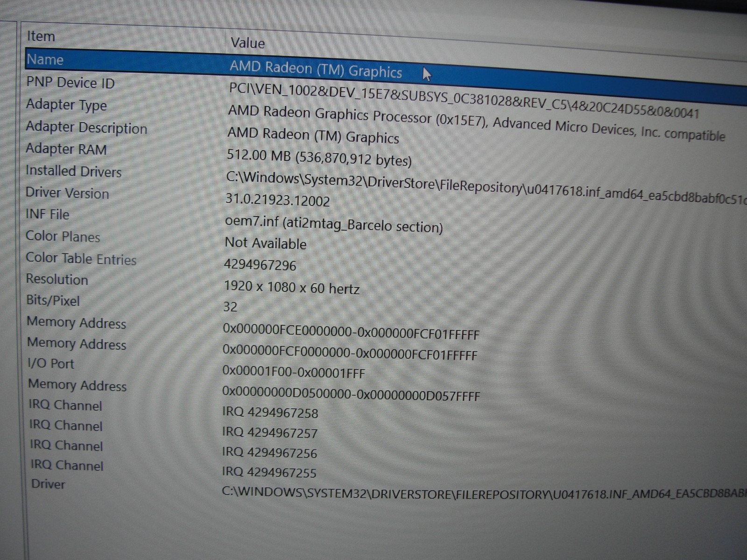747x560 pixels.
Task: Click IRQ Channel label for IRQ 4294967258
Action: pos(65,405)
